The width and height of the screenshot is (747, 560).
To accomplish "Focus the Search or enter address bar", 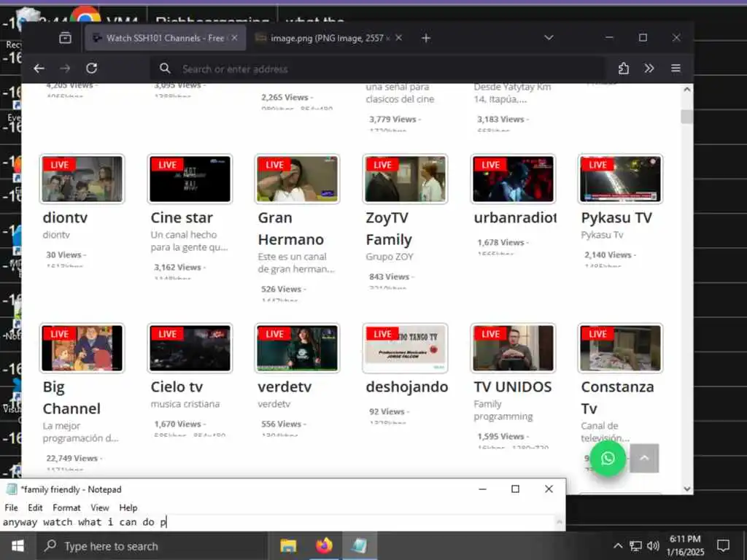I will (x=379, y=69).
